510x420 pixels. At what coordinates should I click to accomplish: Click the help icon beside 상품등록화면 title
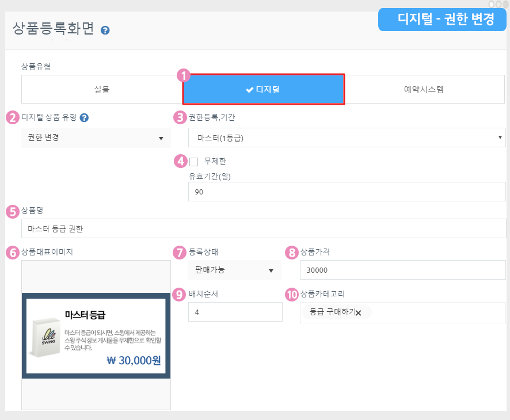tap(105, 30)
